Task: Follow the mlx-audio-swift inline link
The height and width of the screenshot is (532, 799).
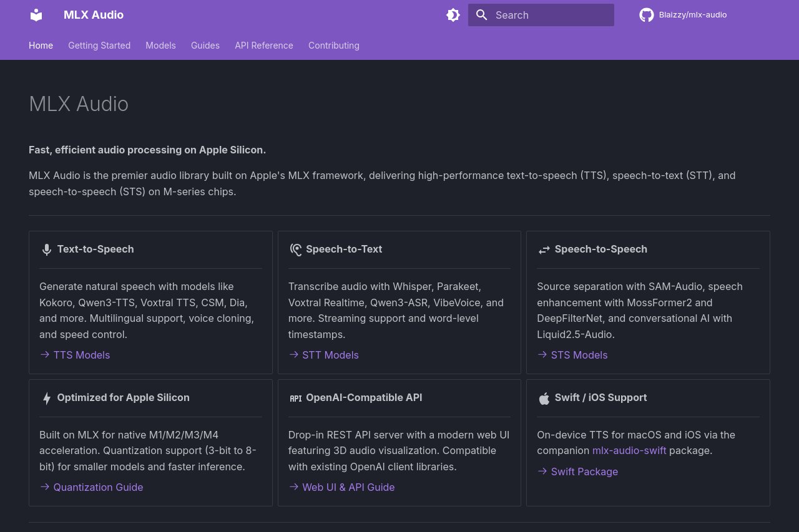Action: pyautogui.click(x=629, y=450)
